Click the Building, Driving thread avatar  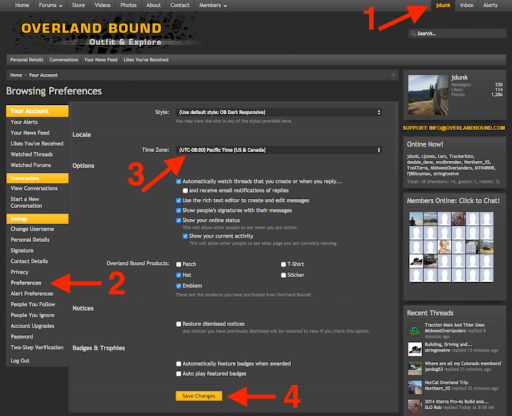coord(415,349)
